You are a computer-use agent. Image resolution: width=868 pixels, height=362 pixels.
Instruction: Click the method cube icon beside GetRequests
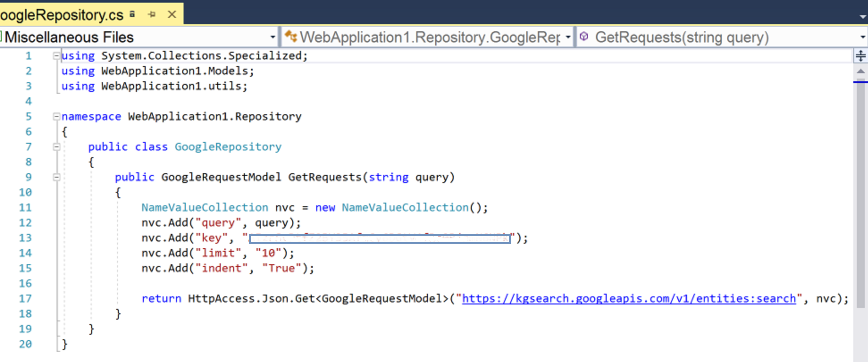point(584,37)
